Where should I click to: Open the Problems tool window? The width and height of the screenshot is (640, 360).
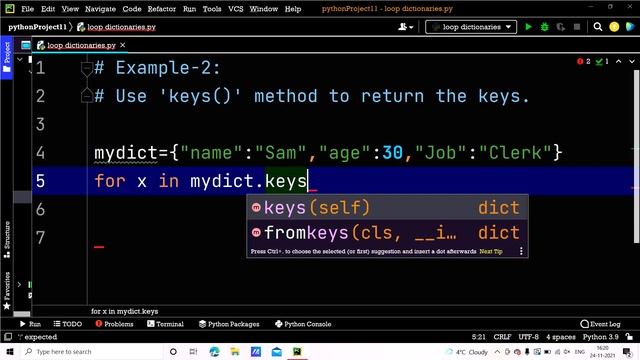tap(114, 324)
